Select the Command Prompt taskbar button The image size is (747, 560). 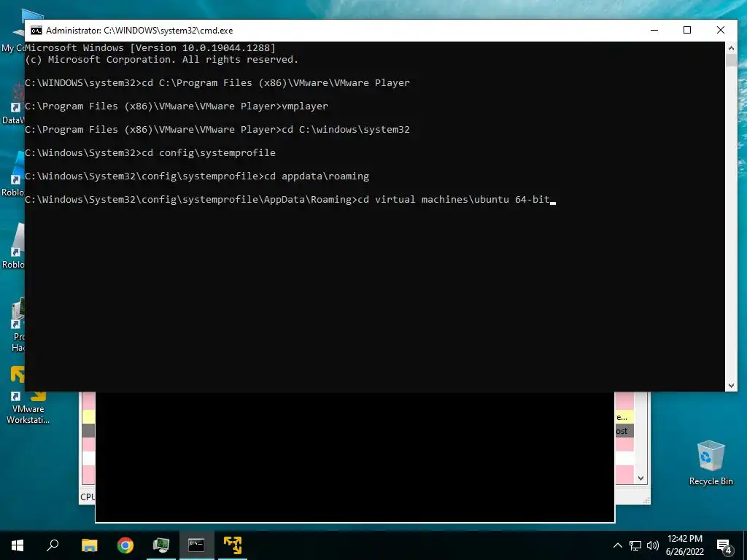pos(196,545)
